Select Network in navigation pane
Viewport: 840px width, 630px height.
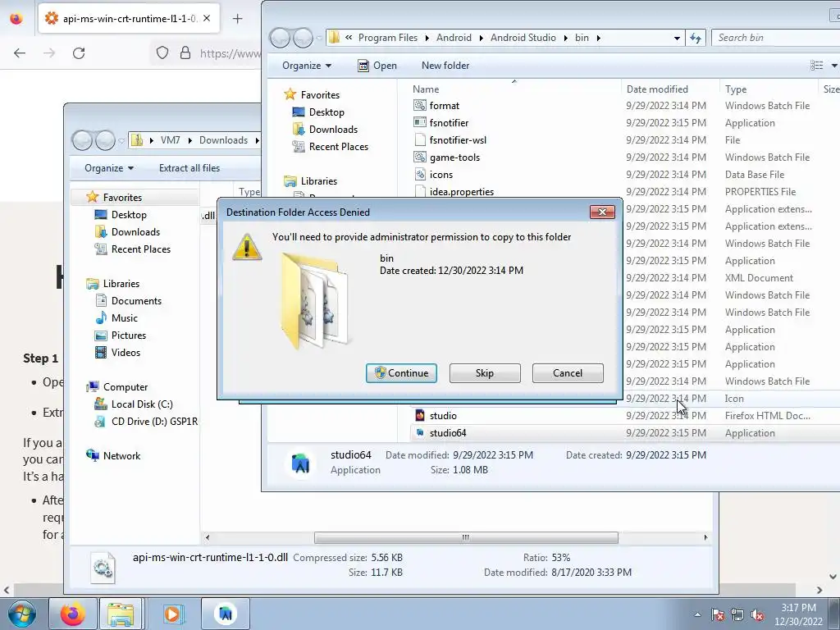click(121, 455)
